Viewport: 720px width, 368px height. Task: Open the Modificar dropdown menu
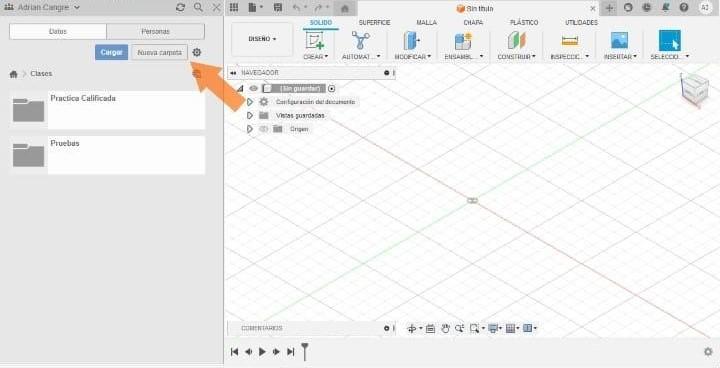pos(413,57)
